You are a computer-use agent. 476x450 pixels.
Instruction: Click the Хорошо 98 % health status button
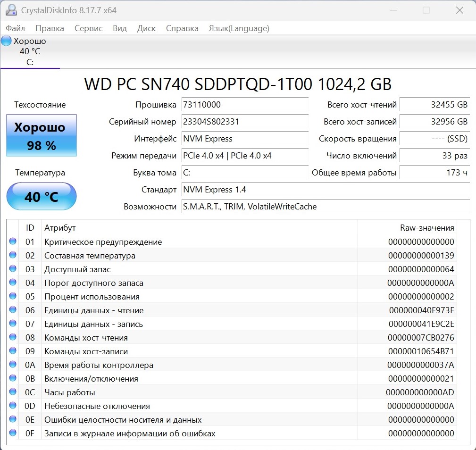click(x=42, y=136)
